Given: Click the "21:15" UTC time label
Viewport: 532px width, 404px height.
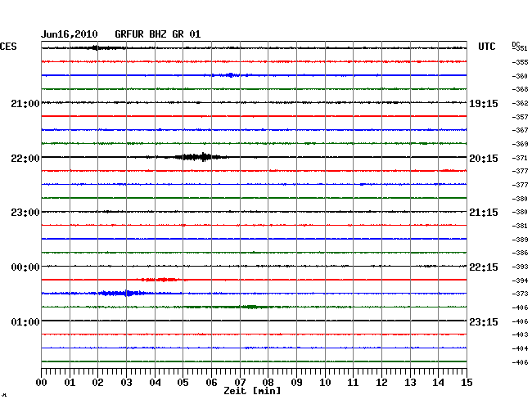Looking at the screenshot, I should pyautogui.click(x=484, y=213).
